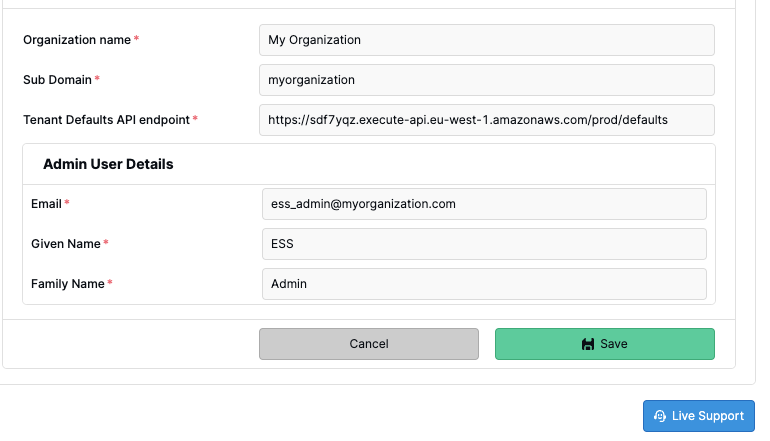
Task: Click the red asterisk next to Email
Action: [x=67, y=202]
